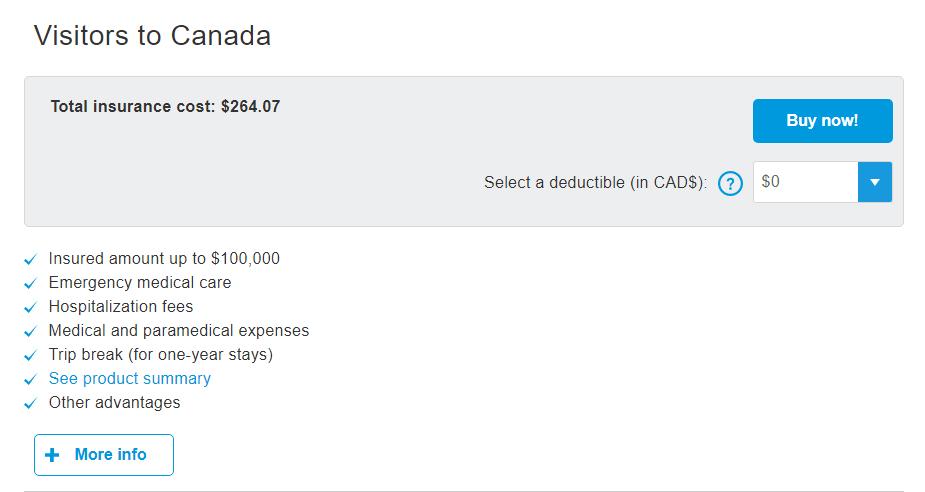Click the Total insurance cost $264.07 text
This screenshot has width=925, height=492.
165,106
